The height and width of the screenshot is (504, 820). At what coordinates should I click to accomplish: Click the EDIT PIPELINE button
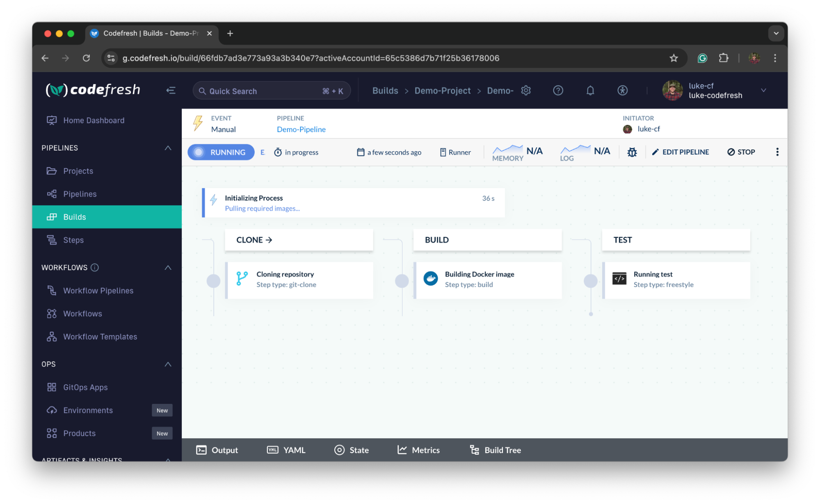(x=681, y=152)
